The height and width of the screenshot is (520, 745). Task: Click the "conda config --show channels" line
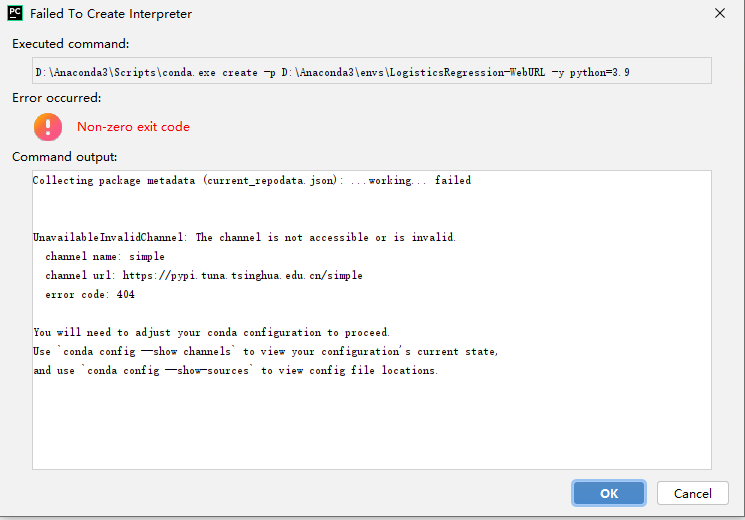pyautogui.click(x=265, y=351)
